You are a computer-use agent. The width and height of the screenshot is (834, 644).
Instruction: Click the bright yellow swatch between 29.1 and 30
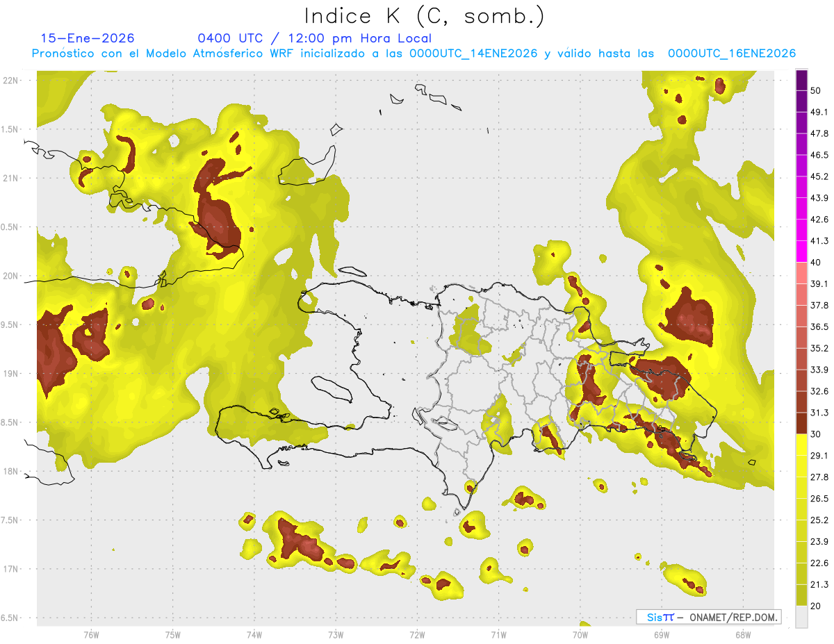point(801,445)
